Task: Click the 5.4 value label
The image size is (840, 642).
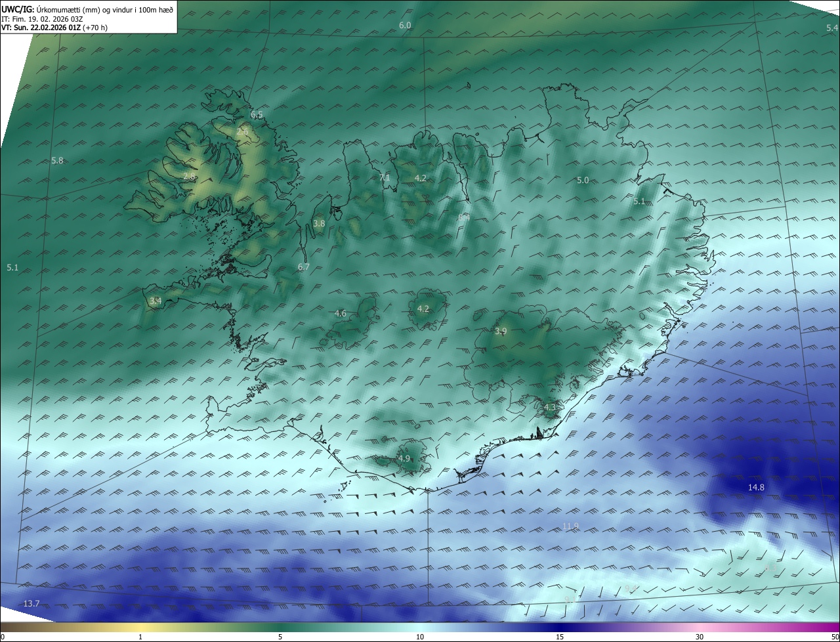Action: click(x=832, y=28)
